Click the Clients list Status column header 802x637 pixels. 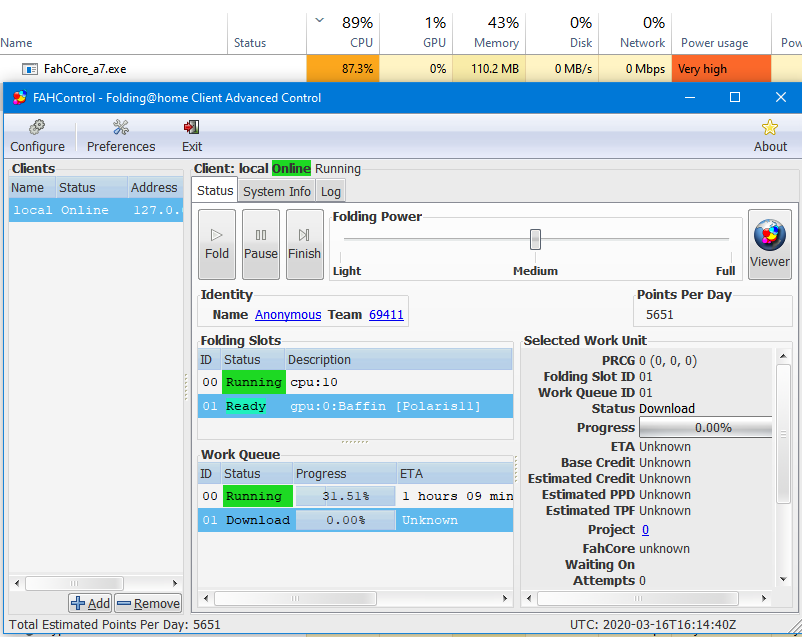tap(92, 188)
